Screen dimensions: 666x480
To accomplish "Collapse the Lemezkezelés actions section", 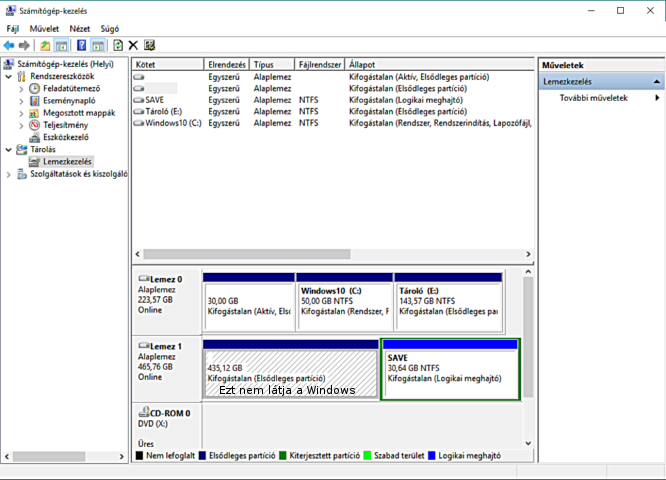I will tap(657, 82).
